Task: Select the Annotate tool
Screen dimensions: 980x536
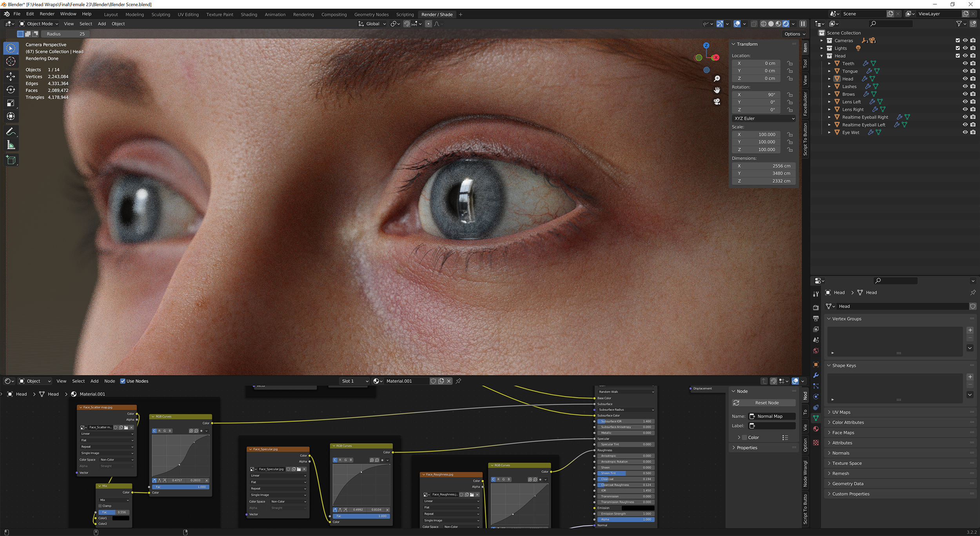Action: coord(11,132)
